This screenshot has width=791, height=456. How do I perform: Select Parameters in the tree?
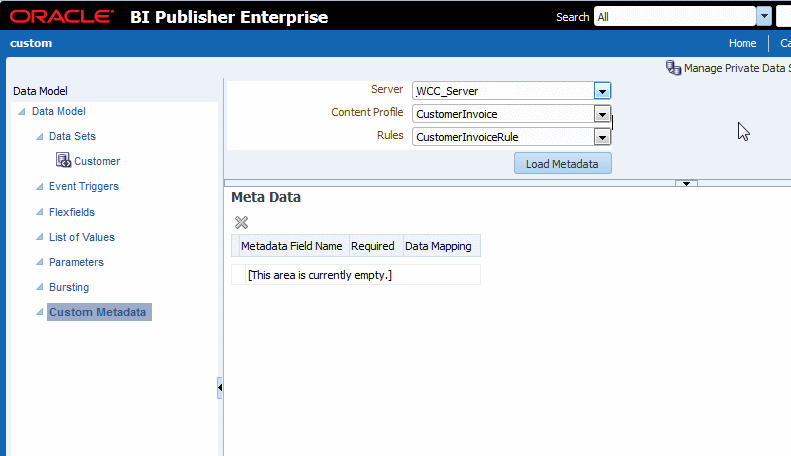point(76,262)
